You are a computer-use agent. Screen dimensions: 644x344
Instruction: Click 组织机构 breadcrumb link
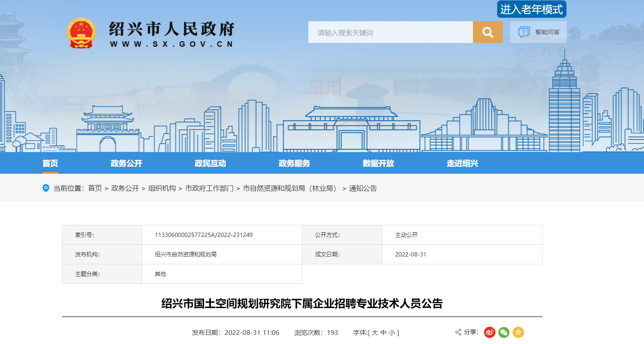click(x=162, y=188)
